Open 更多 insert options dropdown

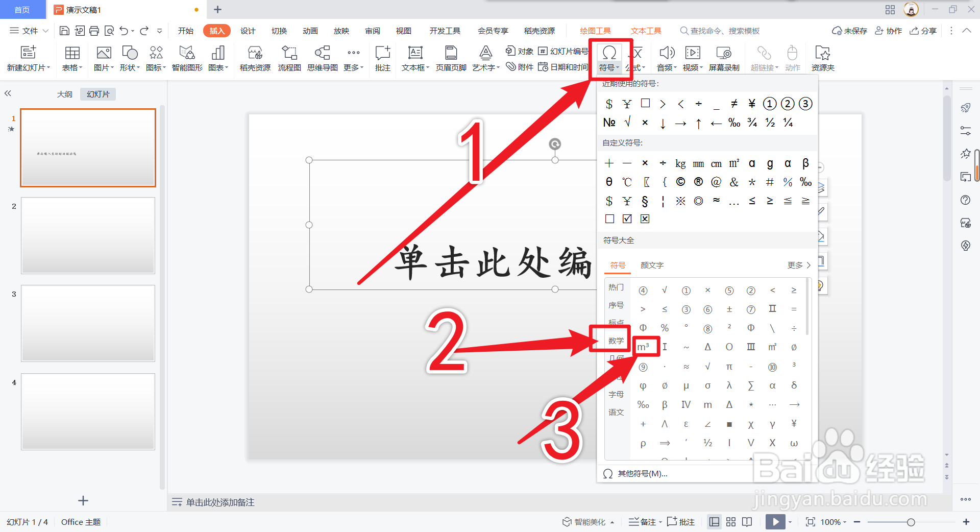point(353,59)
